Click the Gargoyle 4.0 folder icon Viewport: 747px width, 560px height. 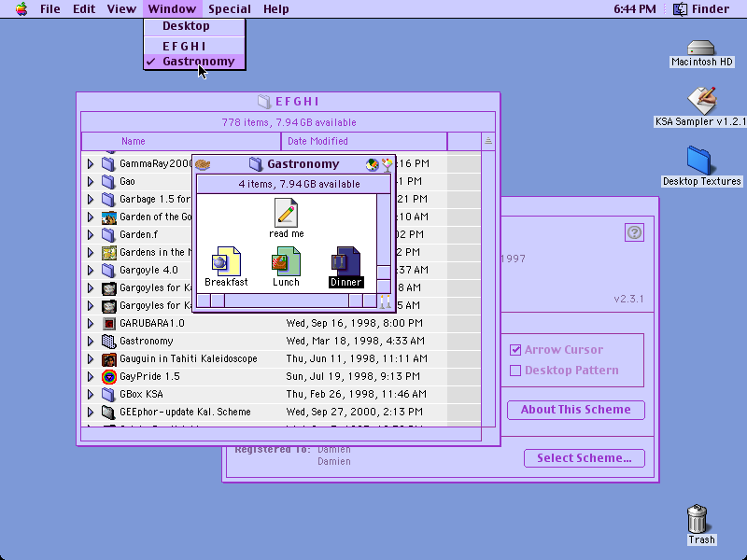pos(109,270)
